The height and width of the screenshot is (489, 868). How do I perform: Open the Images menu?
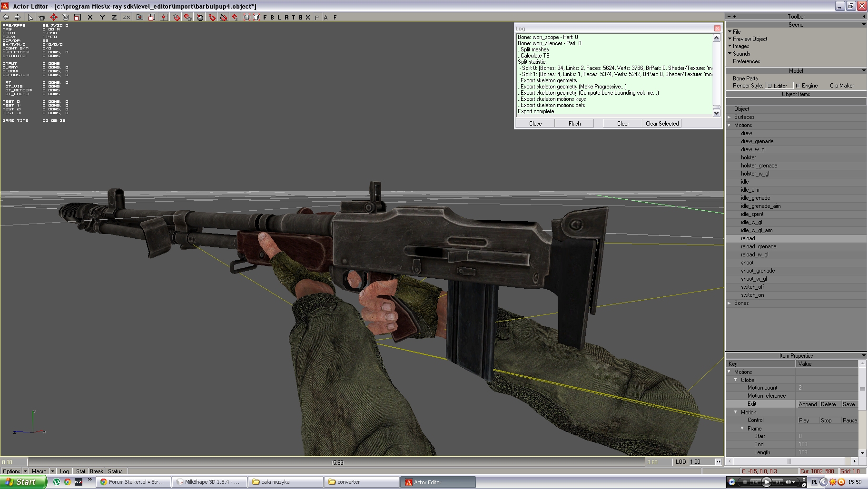pos(741,46)
